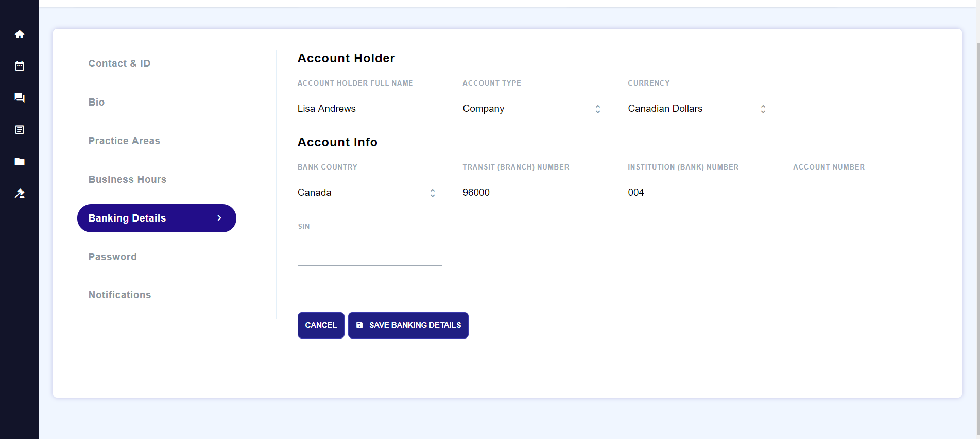The image size is (980, 439).
Task: Click the Institution (Bank) Number field
Action: click(700, 193)
